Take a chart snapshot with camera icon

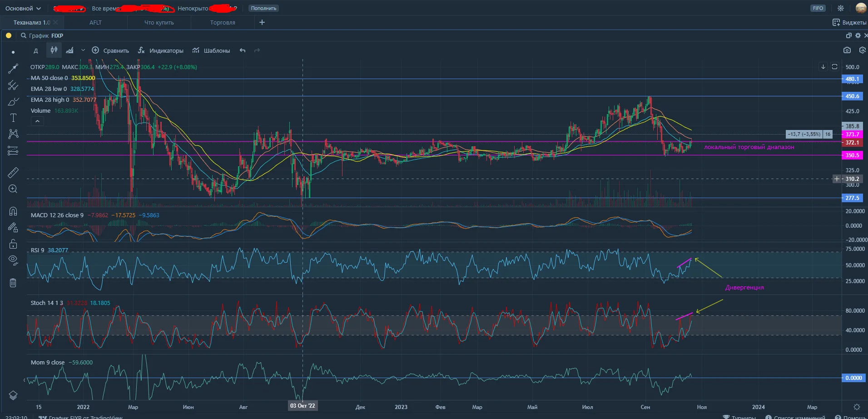(x=847, y=50)
